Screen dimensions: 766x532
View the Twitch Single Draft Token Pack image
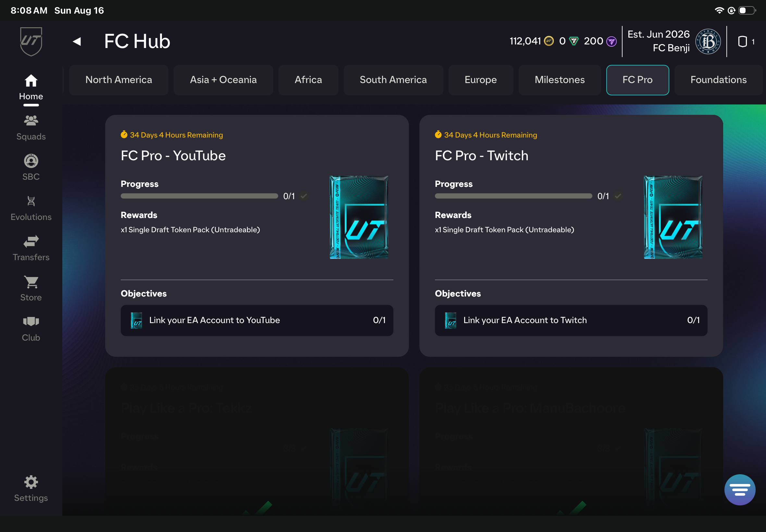[673, 217]
